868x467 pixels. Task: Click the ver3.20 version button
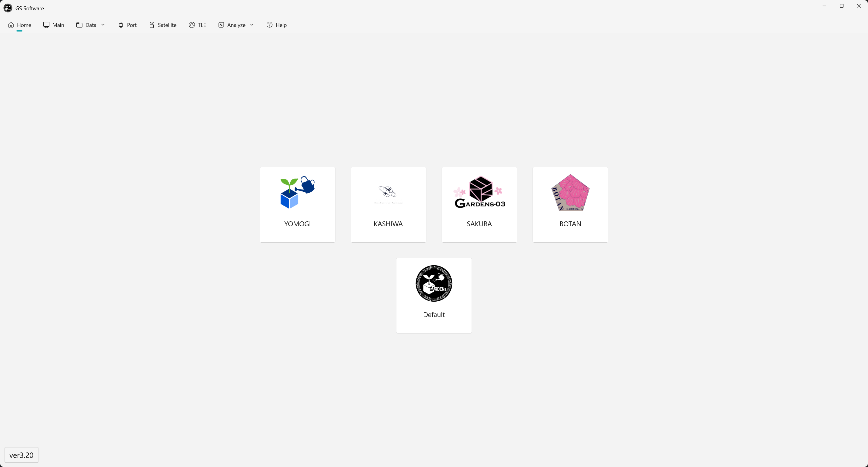tap(22, 455)
